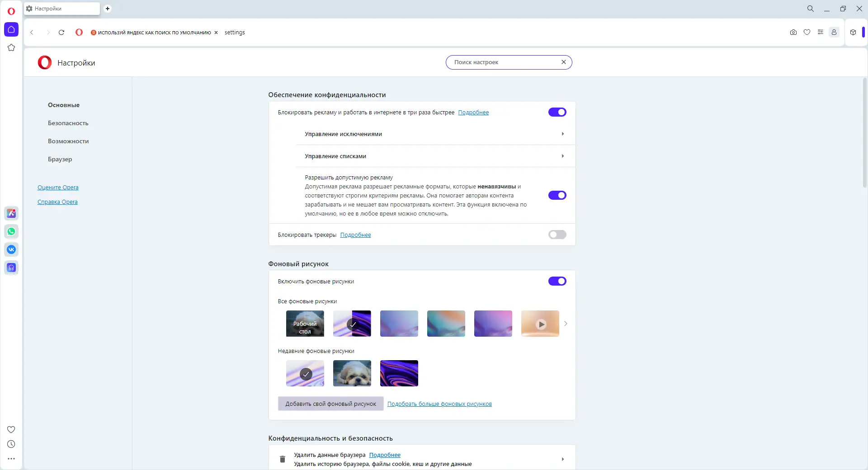Toggle the ad blocking switch

tap(557, 112)
